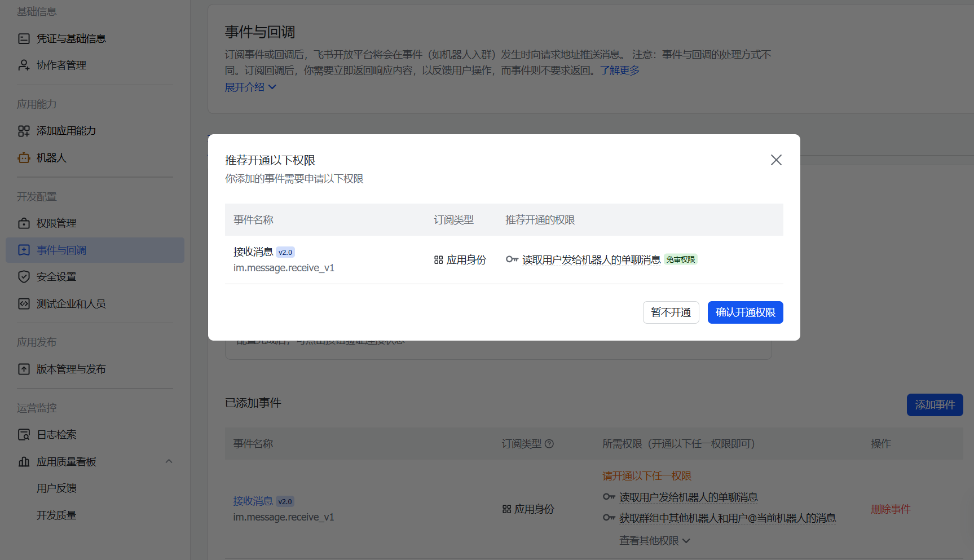The height and width of the screenshot is (560, 974).
Task: Click 确认开通权限 button
Action: [x=745, y=312]
